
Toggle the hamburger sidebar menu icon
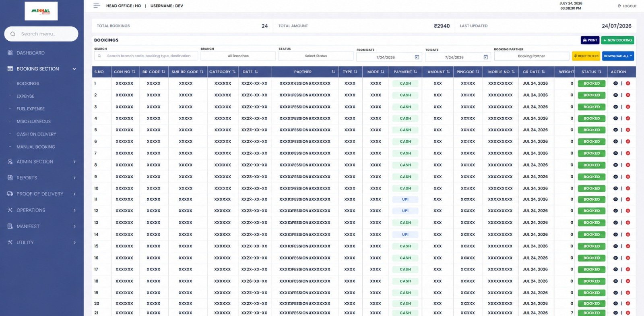97,6
